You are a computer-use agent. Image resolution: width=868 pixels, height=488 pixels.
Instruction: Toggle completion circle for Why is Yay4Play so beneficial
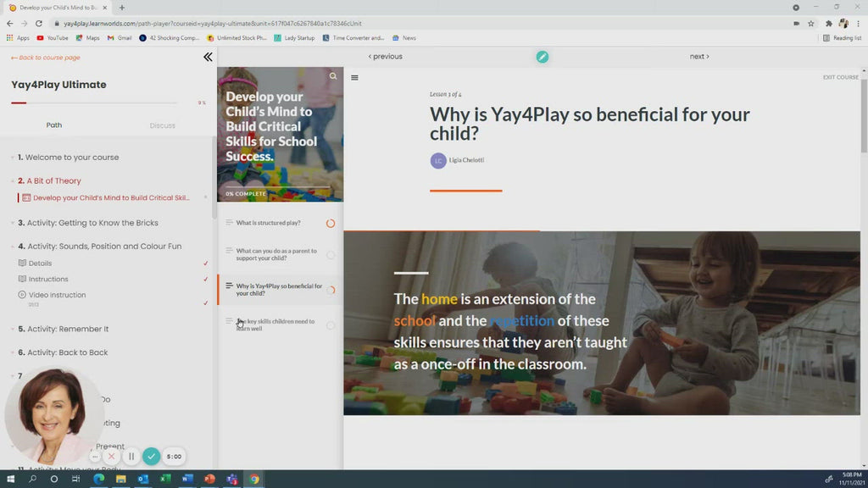[x=331, y=290]
